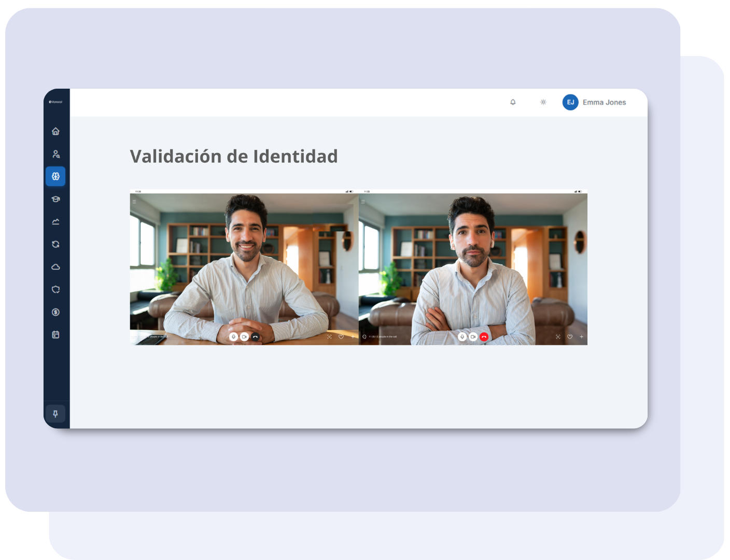Click the plus icon in right video

[582, 337]
